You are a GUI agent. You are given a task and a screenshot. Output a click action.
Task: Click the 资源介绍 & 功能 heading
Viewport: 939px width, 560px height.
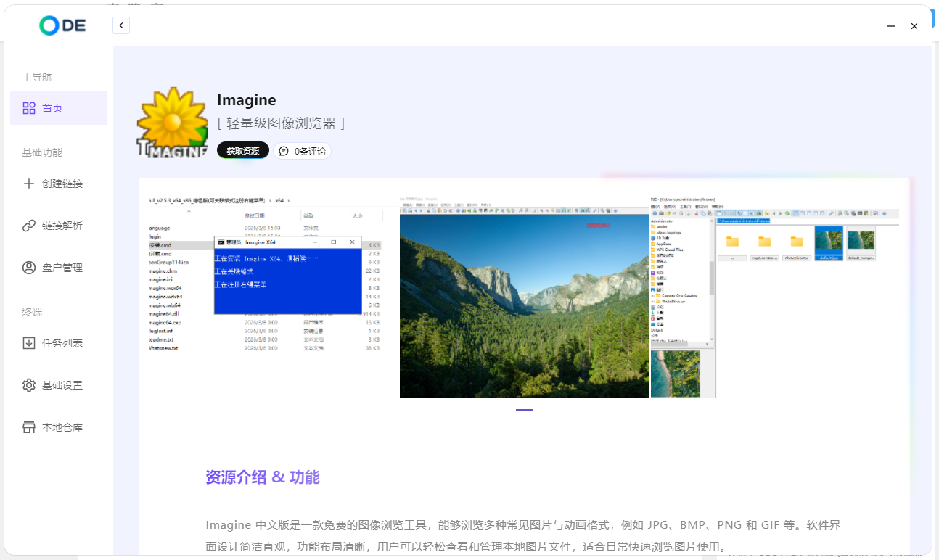pos(263,477)
